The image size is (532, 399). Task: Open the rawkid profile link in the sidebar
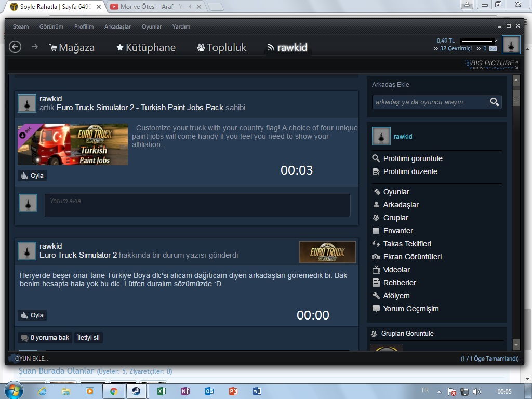(403, 137)
